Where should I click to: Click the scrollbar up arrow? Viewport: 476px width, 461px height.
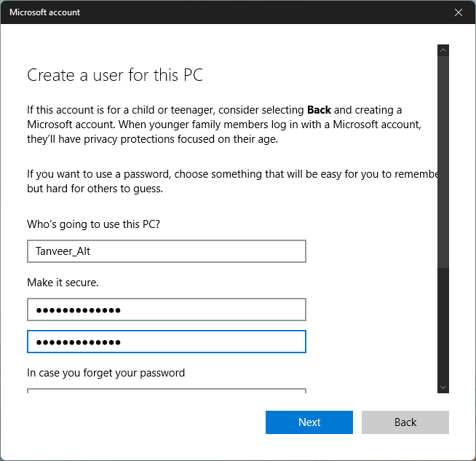point(443,50)
